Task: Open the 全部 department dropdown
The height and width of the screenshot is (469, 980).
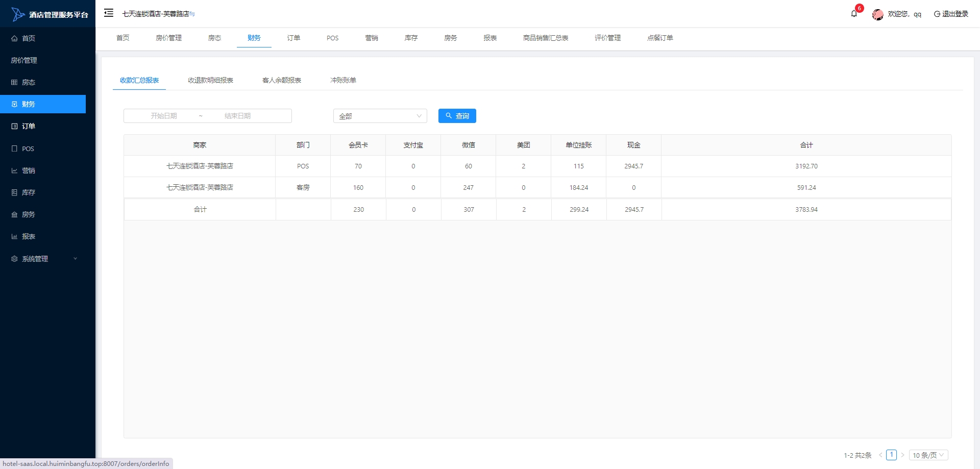Action: click(x=380, y=116)
